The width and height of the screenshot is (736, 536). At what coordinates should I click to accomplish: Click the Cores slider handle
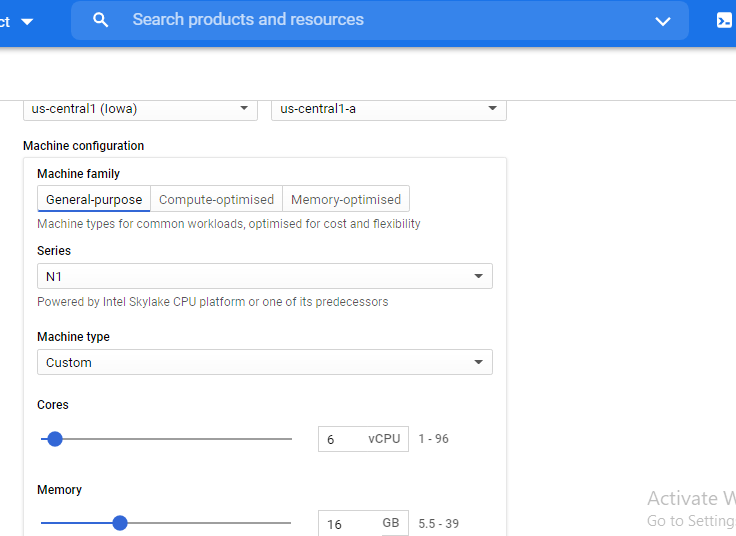tap(55, 438)
